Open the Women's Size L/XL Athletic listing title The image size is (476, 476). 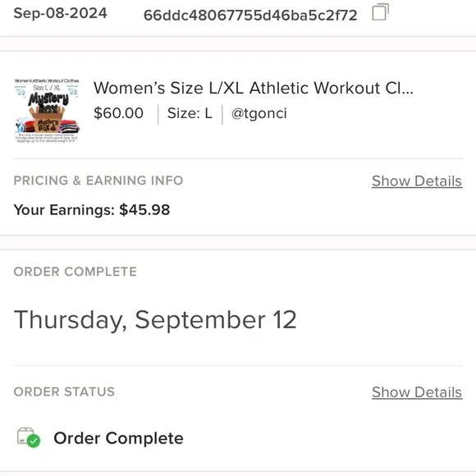point(253,88)
